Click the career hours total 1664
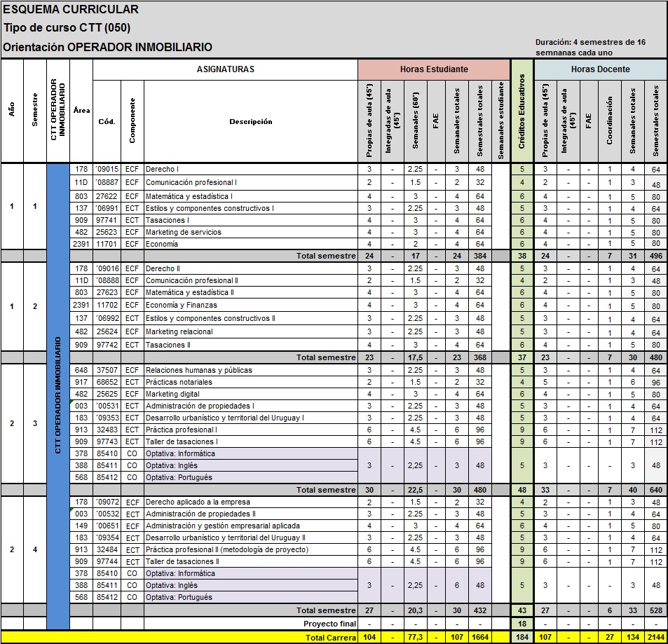Viewport: 668px width, 644px height. click(x=479, y=637)
